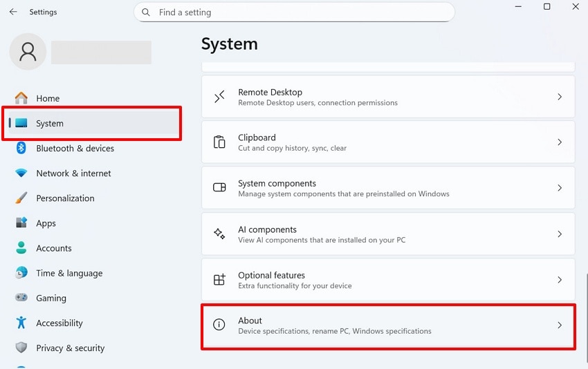Open Optional features via its chevron
This screenshot has width=588, height=369.
tap(560, 280)
